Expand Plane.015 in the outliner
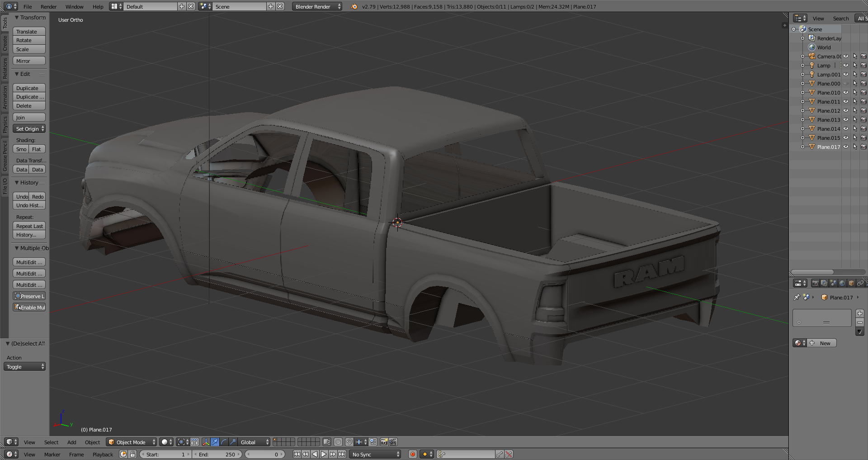The width and height of the screenshot is (868, 460). point(802,138)
